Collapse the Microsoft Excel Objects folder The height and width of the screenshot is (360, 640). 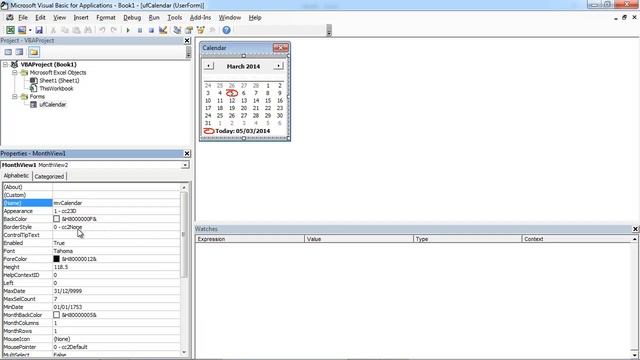click(15, 73)
